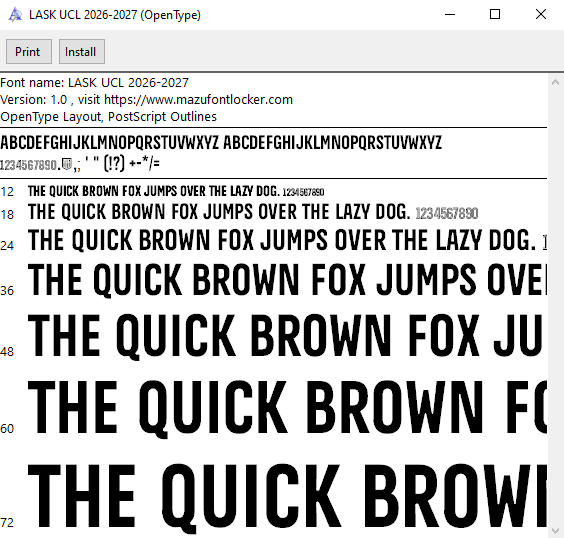Click the 12 point sample sentence
Image resolution: width=564 pixels, height=538 pixels.
tap(176, 191)
